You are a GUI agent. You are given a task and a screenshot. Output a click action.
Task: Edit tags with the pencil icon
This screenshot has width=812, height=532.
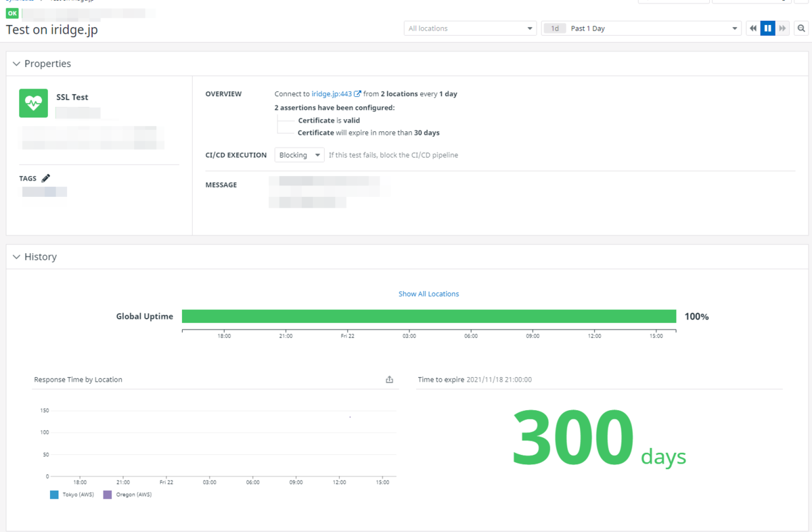[46, 178]
